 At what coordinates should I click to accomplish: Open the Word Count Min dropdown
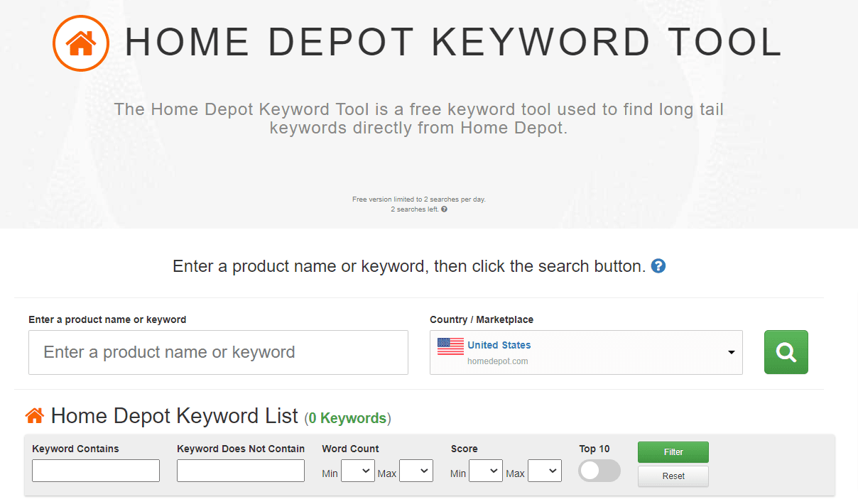pyautogui.click(x=358, y=471)
